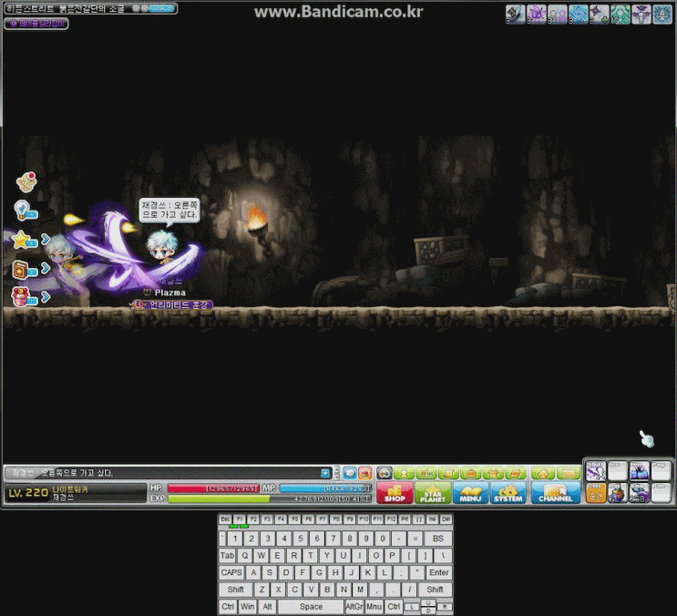Screen dimensions: 677x616
Task: Open the candy event notifier icon on left
Action: tap(26, 181)
